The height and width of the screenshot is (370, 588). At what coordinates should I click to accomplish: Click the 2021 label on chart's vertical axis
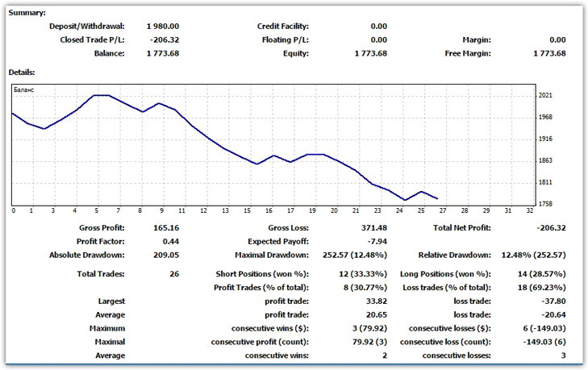(545, 95)
